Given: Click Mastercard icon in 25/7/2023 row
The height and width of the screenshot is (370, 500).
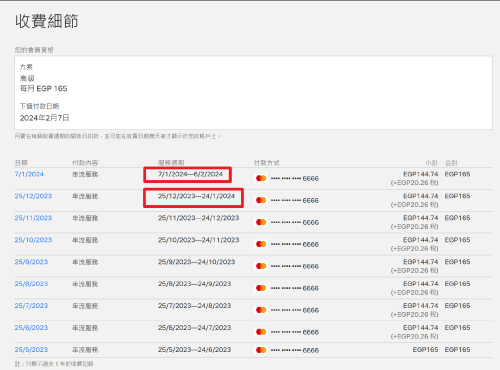Looking at the screenshot, I should pyautogui.click(x=261, y=310).
